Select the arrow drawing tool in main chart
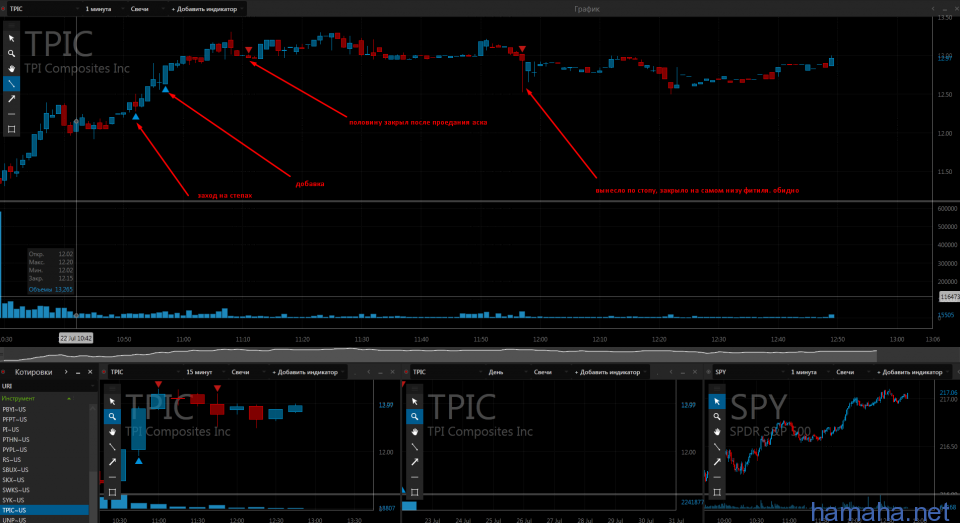 pyautogui.click(x=11, y=99)
